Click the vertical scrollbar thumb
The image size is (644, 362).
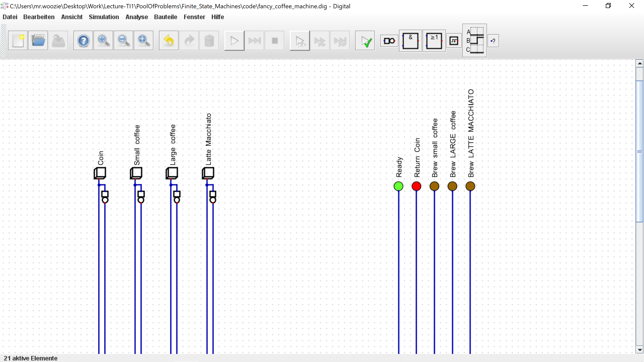640,151
